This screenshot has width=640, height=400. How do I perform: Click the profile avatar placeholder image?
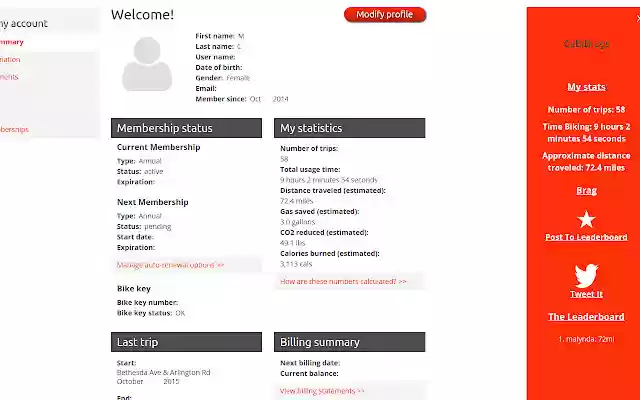(147, 64)
